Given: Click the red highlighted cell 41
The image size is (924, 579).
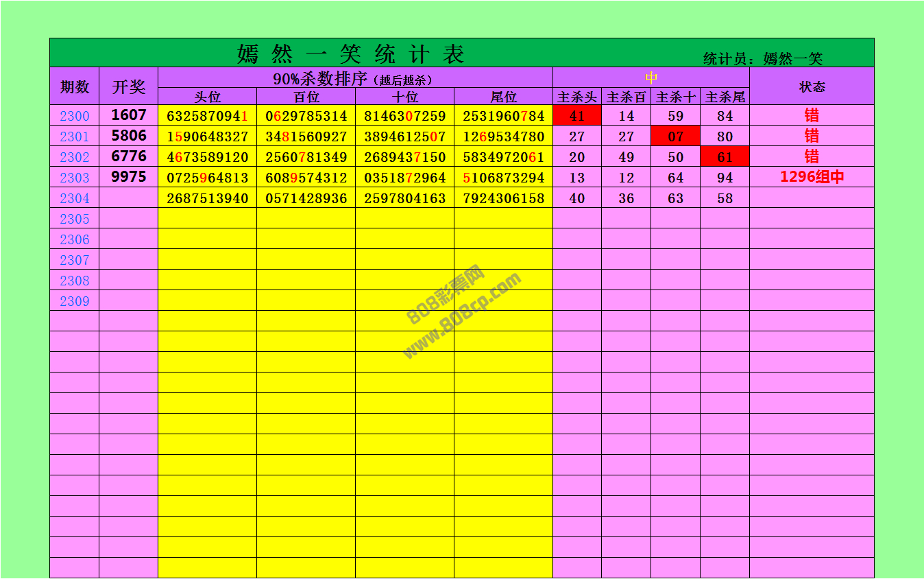Looking at the screenshot, I should 577,116.
